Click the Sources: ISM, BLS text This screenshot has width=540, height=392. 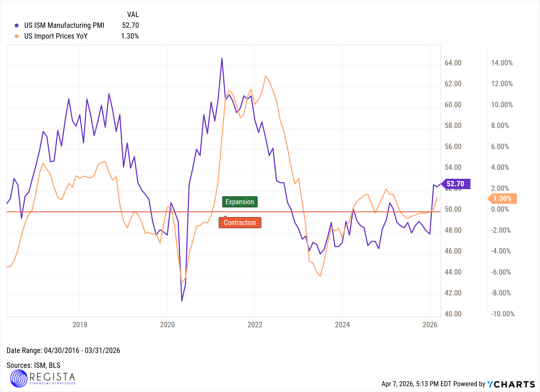point(33,365)
